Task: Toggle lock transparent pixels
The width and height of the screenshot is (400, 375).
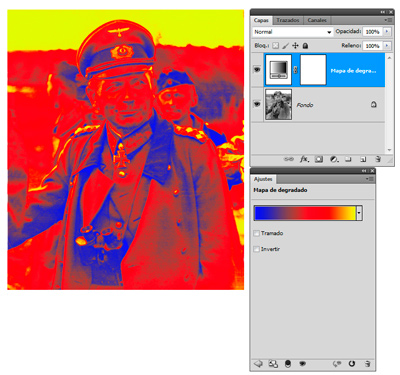Action: 275,46
